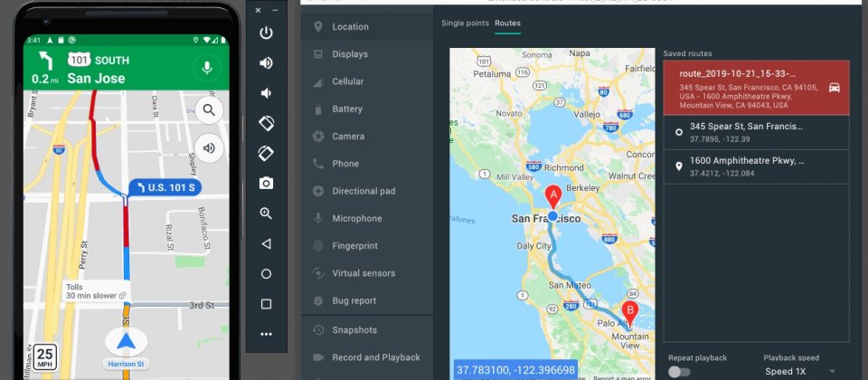Open Cellular settings in sidebar

click(367, 81)
